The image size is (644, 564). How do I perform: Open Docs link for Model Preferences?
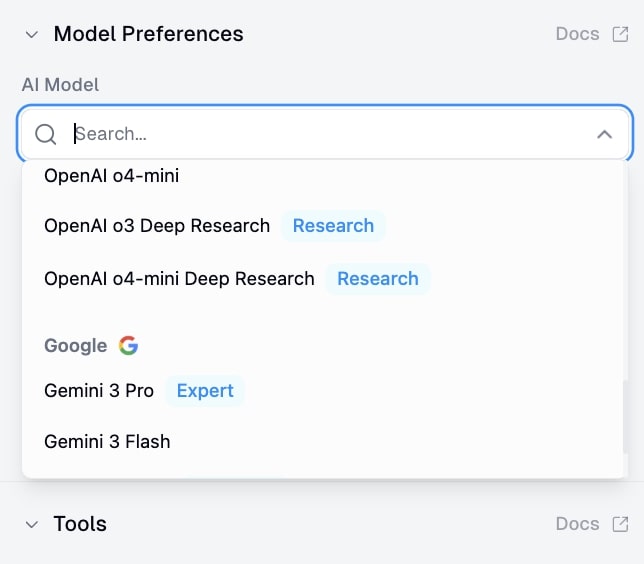click(577, 34)
